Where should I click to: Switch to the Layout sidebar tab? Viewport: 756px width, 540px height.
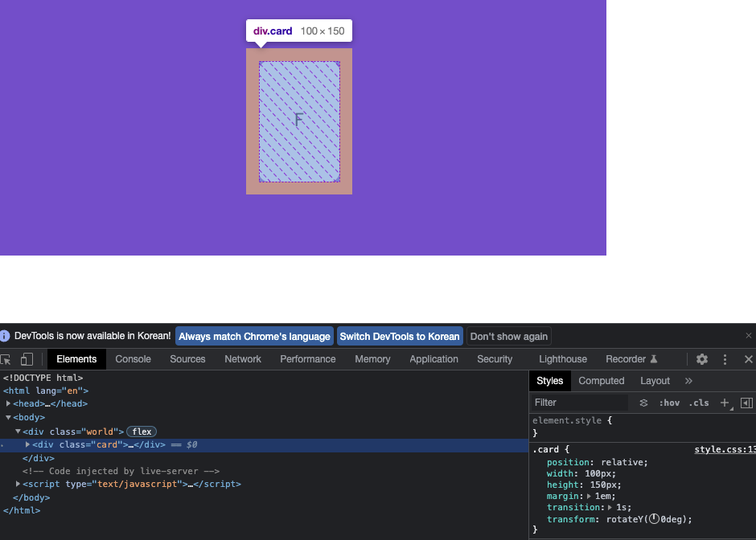point(655,381)
